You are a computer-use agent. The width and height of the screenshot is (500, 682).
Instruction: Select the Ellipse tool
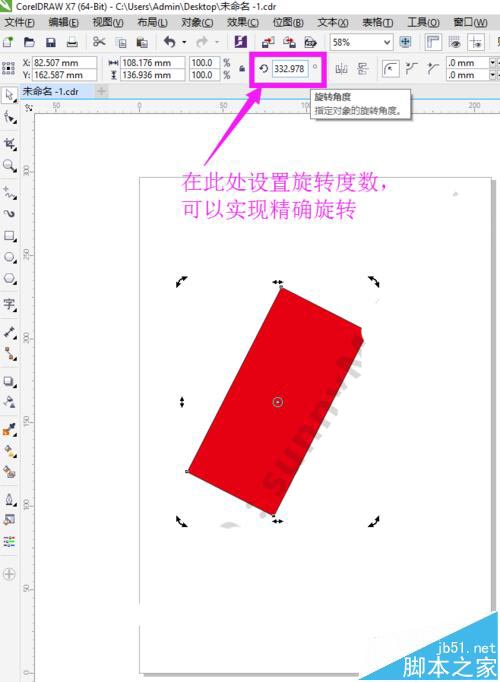coord(9,257)
